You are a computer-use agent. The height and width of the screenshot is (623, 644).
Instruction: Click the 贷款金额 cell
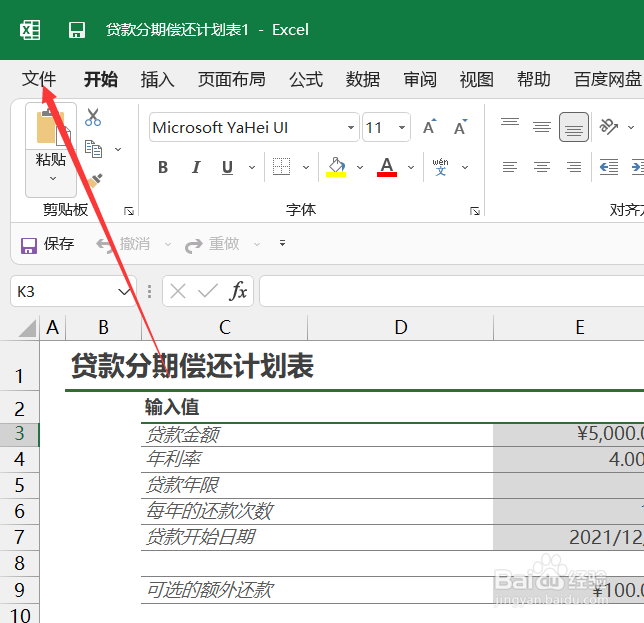tap(317, 434)
